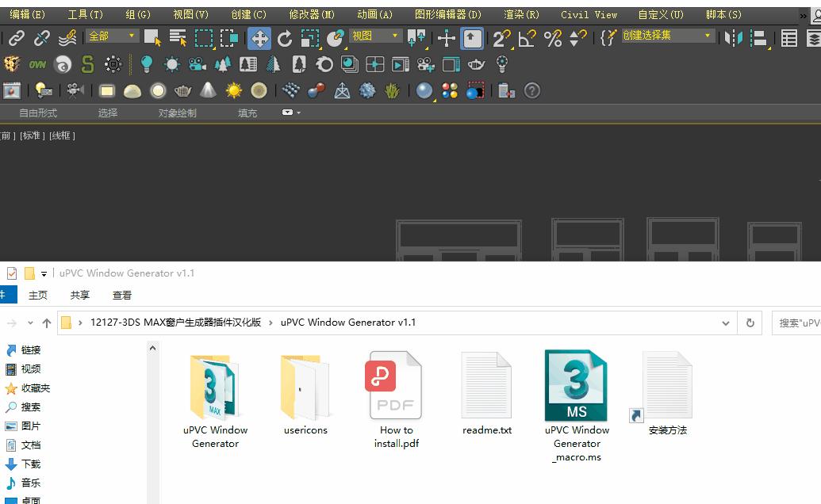Open the 创建选择集 selection set dropdown
Image resolution: width=821 pixels, height=504 pixels.
pyautogui.click(x=666, y=35)
